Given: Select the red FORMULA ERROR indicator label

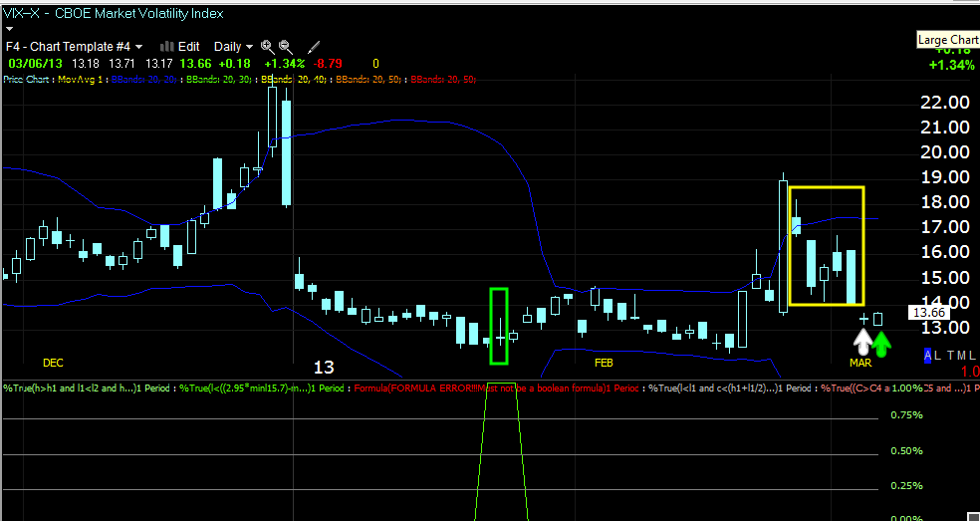Looking at the screenshot, I should coord(496,388).
